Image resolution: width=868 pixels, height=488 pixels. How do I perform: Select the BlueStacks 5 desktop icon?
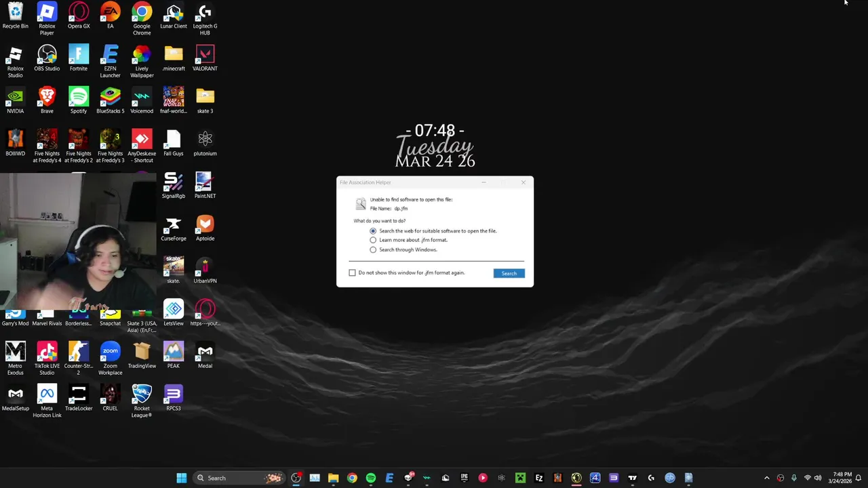click(110, 101)
